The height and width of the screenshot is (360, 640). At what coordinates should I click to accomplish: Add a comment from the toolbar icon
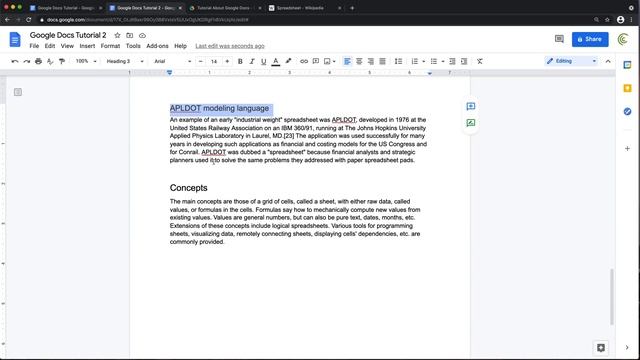(316, 61)
